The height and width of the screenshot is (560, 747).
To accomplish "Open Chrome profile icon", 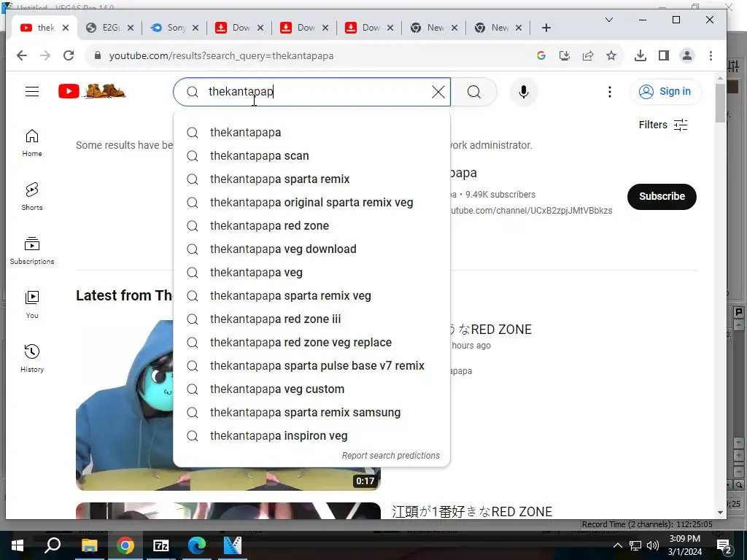I will (x=687, y=55).
